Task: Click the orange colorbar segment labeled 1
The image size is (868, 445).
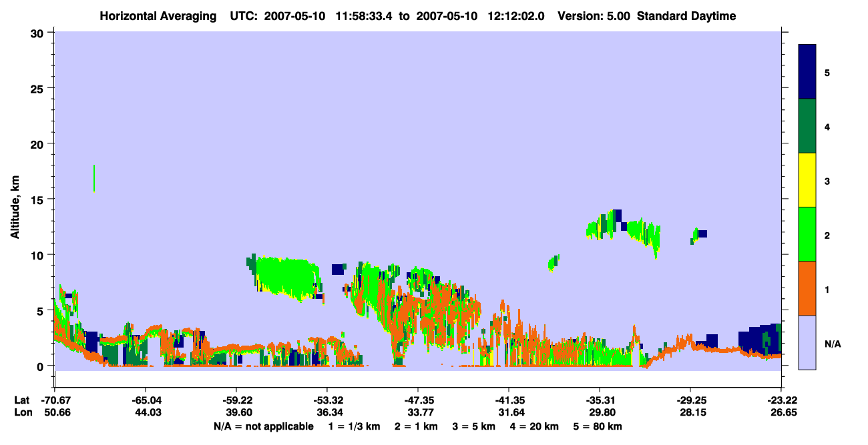Action: (807, 288)
